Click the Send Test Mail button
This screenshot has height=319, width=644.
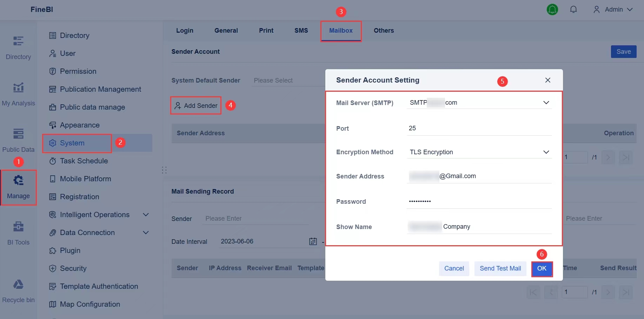coord(500,268)
